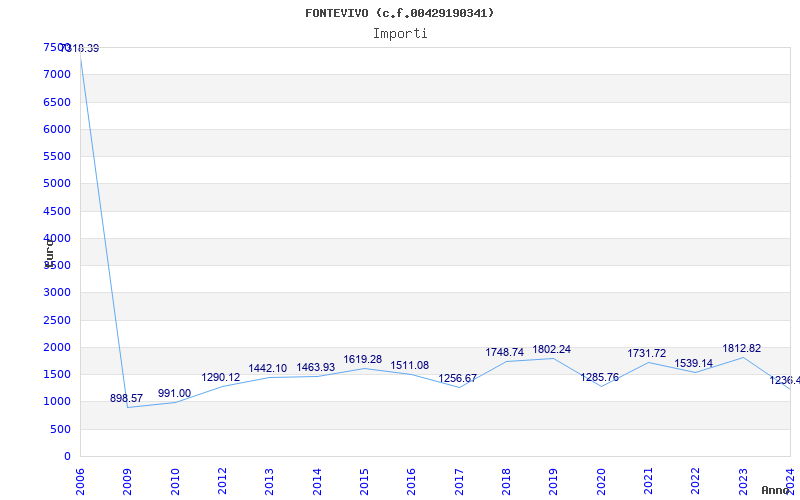The image size is (800, 500).
Task: Click the data label 1285.76
Action: (599, 378)
